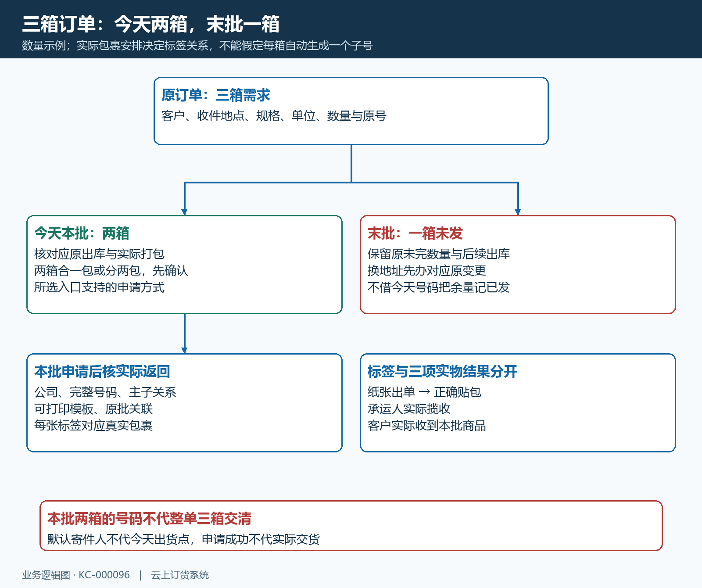Click the line starting with 默认寄件人不代今天出货点
This screenshot has width=702, height=588.
click(183, 539)
